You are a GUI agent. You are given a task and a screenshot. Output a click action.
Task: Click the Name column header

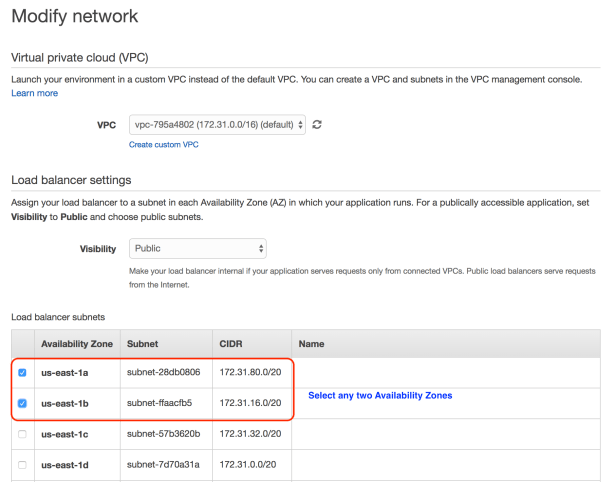[312, 343]
